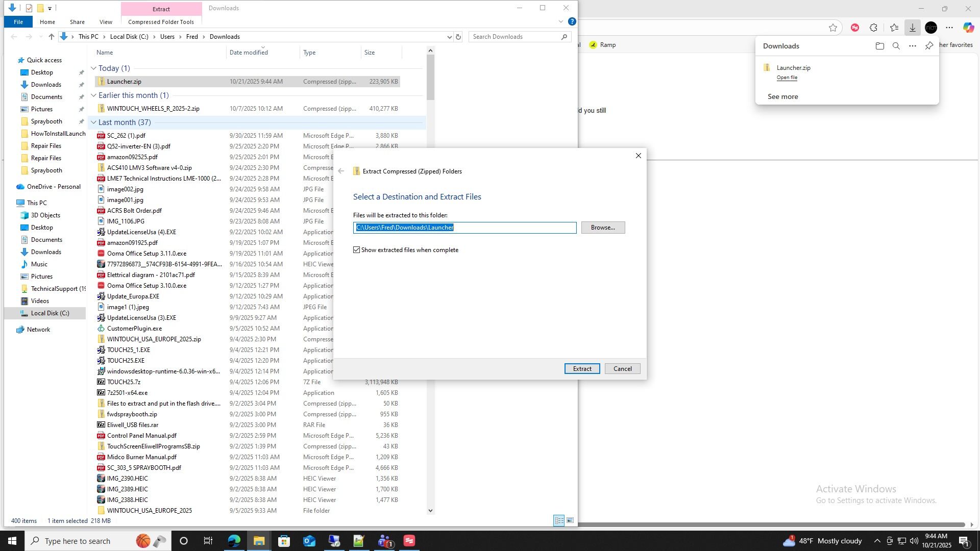Click the Browse... button
Screen dimensions: 980x551
[x=603, y=228]
